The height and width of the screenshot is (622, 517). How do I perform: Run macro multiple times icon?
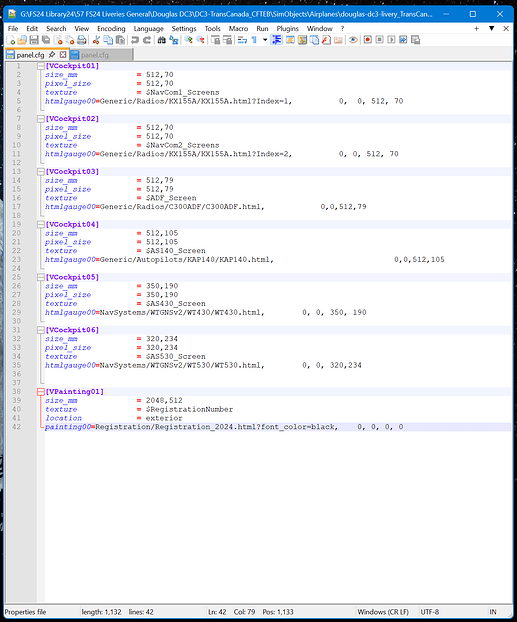pos(403,40)
